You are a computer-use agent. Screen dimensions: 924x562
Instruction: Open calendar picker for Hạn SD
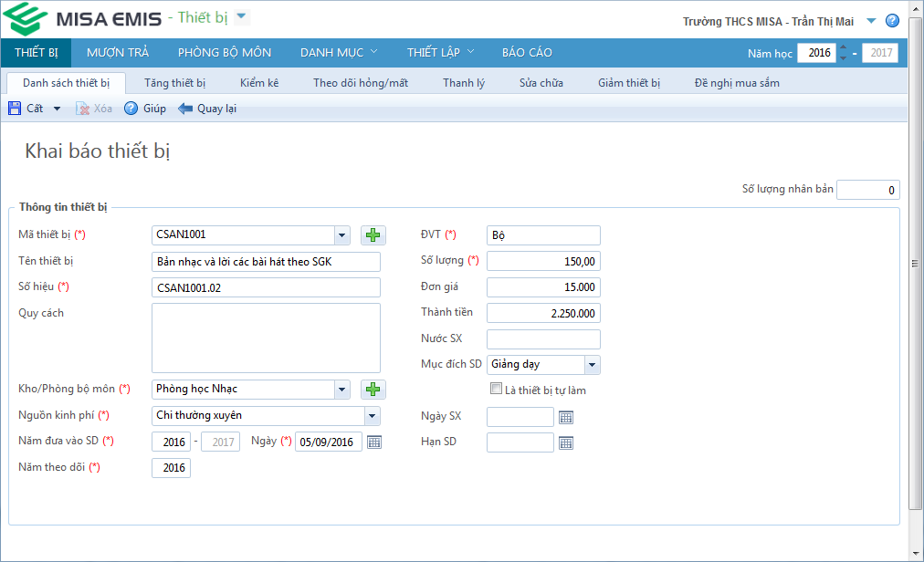pyautogui.click(x=566, y=442)
